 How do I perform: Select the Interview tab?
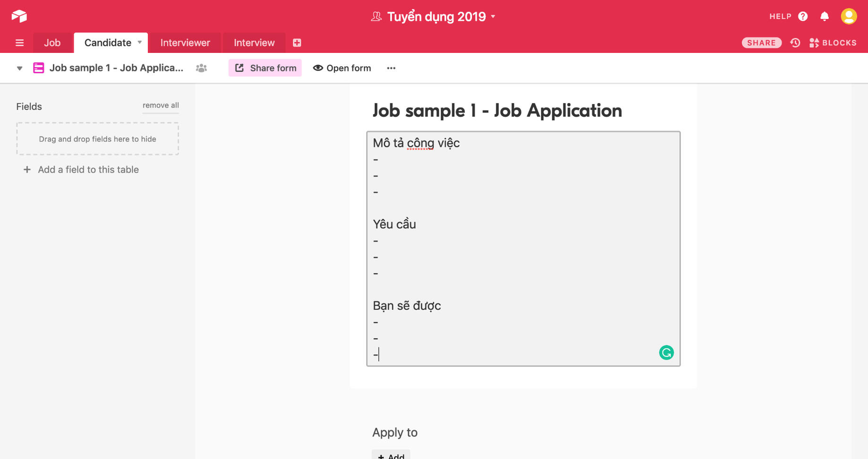(254, 43)
